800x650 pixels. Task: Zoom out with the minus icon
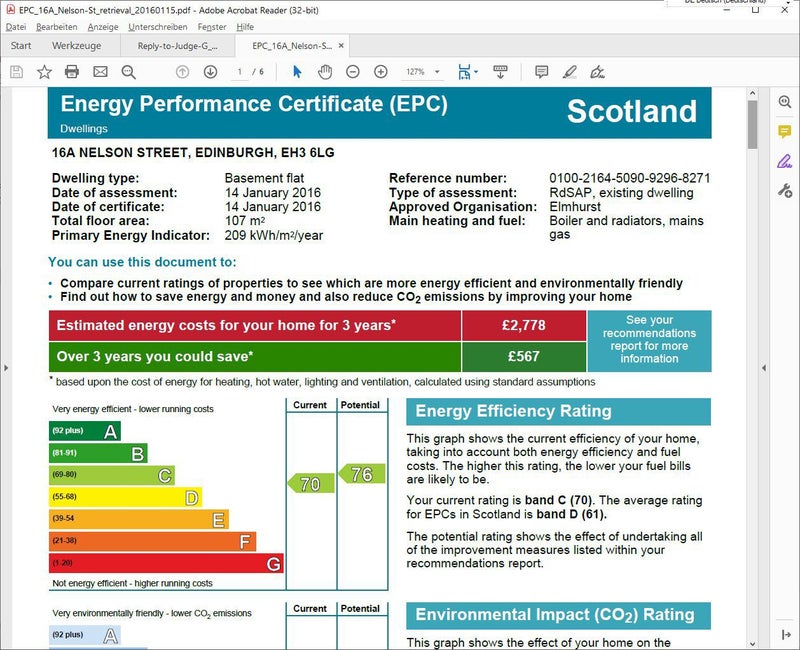pos(353,72)
